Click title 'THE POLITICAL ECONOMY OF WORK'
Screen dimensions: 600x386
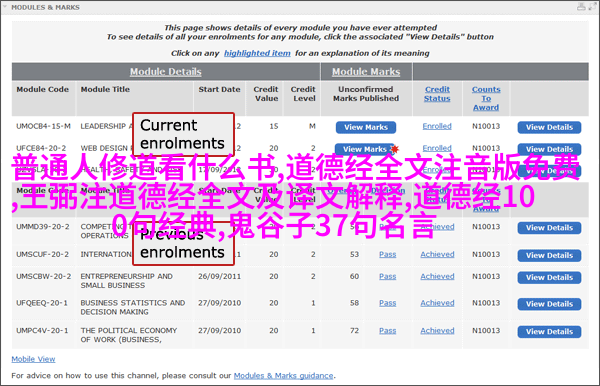[x=129, y=335]
